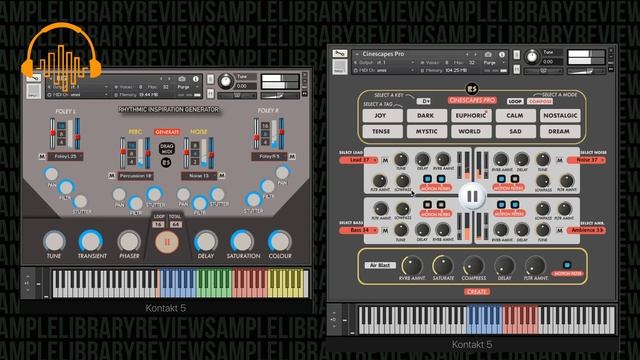The height and width of the screenshot is (360, 640).
Task: Open the Noise 13 sample dropdown
Action: pyautogui.click(x=199, y=176)
